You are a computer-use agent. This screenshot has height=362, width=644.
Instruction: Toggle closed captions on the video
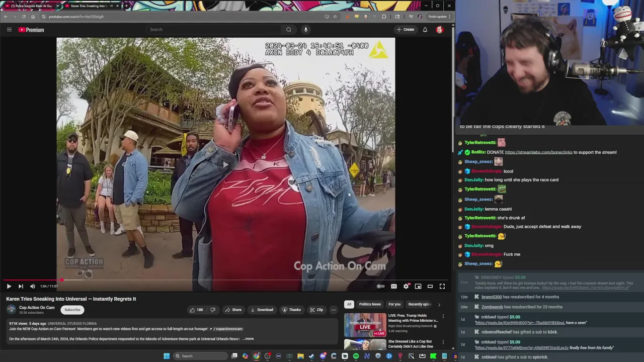(394, 286)
